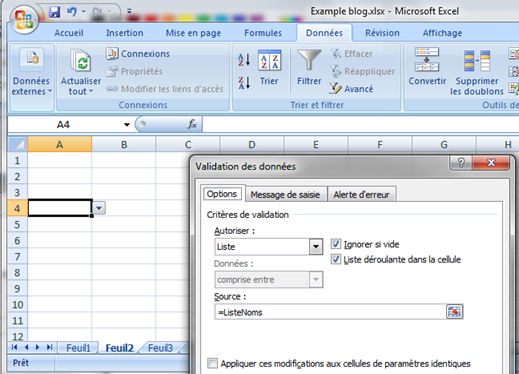Open the Avancé filter options

(x=351, y=89)
